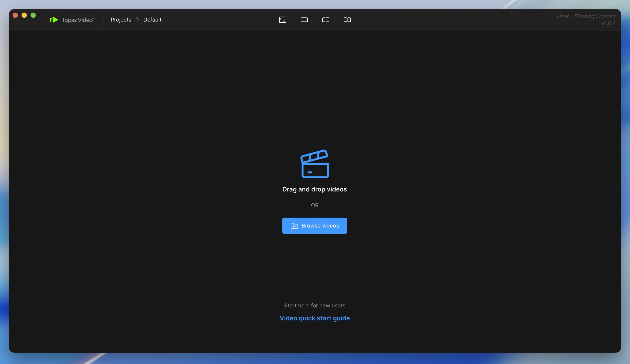Click the User - Floating License label

point(586,16)
